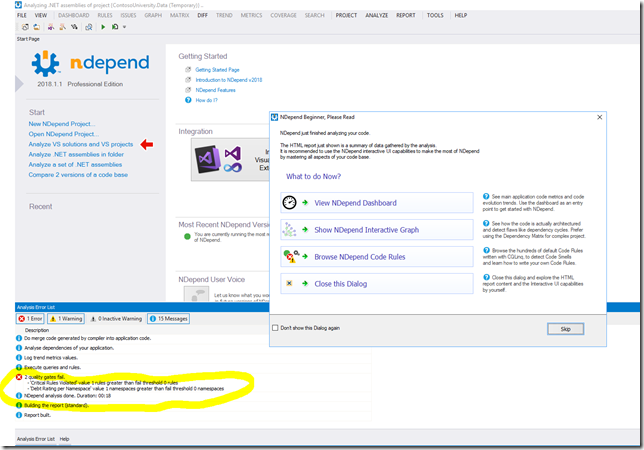Click the interactive graph icon in dialog

click(x=289, y=230)
